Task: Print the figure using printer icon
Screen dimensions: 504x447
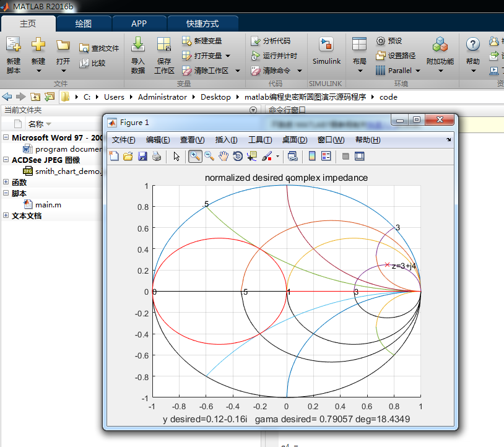Action: 157,157
